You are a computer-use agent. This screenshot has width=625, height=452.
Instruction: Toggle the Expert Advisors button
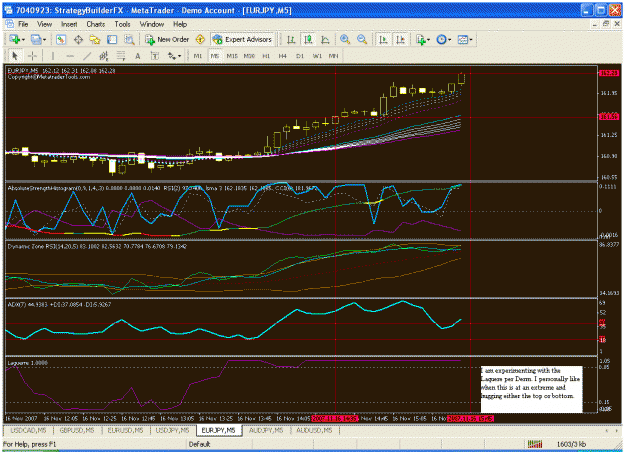click(242, 39)
